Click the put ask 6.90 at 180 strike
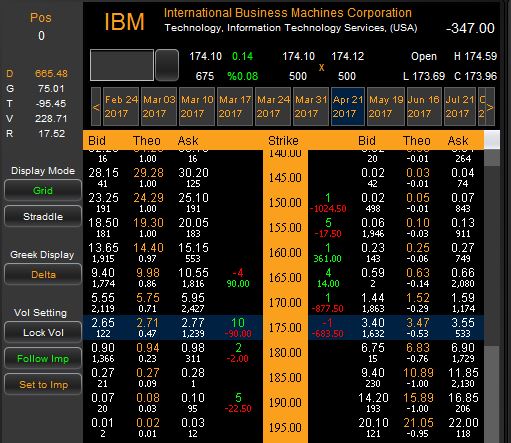Screen dimensions: 511x443 tap(463, 348)
